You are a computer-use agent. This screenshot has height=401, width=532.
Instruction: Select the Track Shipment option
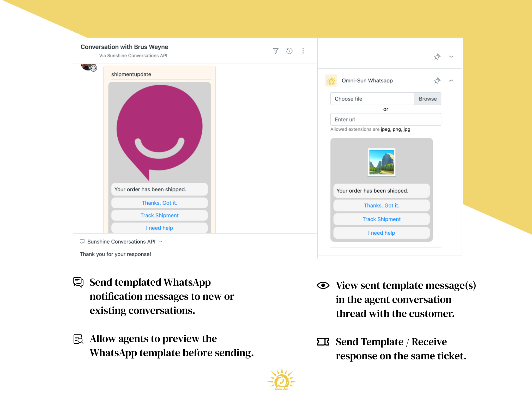pyautogui.click(x=159, y=215)
